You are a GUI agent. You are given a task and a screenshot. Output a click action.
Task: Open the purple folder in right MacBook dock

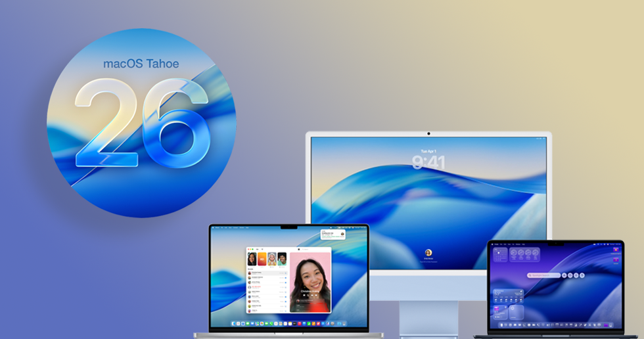point(606,325)
